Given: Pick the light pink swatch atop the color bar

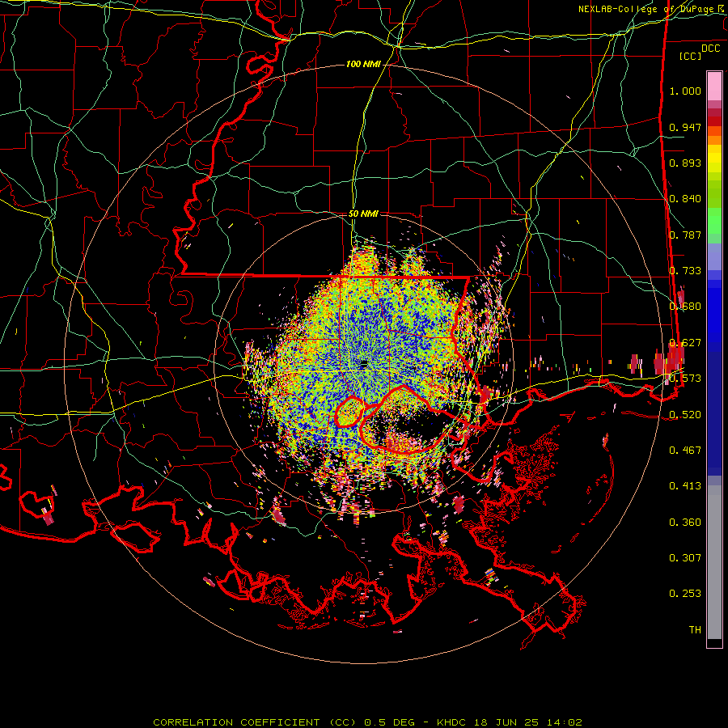Looking at the screenshot, I should pyautogui.click(x=714, y=87).
